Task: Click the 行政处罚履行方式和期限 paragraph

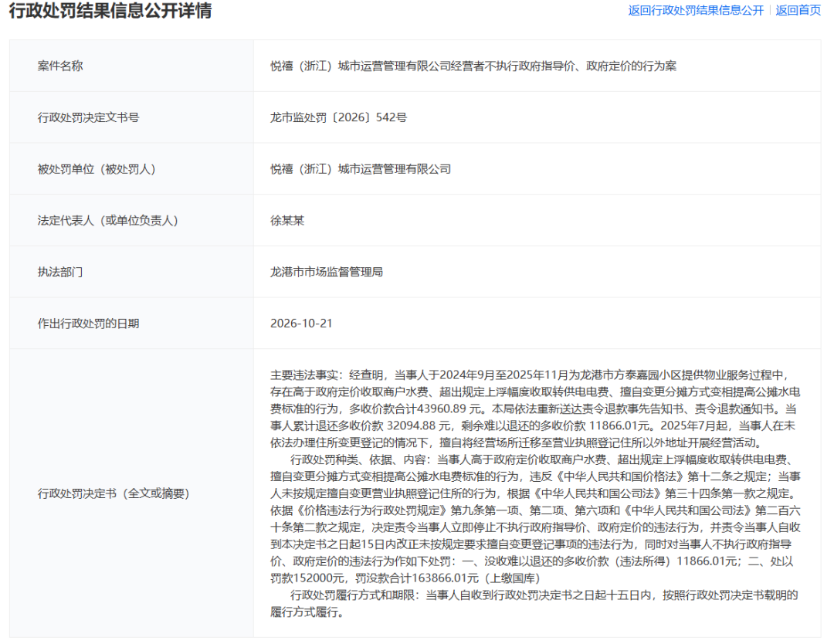Action: [x=534, y=604]
